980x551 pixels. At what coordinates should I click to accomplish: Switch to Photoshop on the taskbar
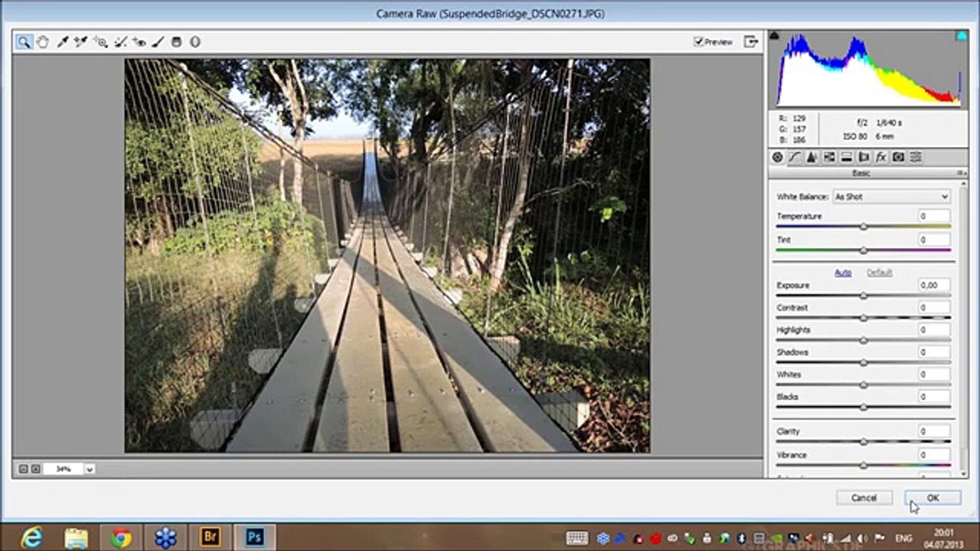(254, 538)
